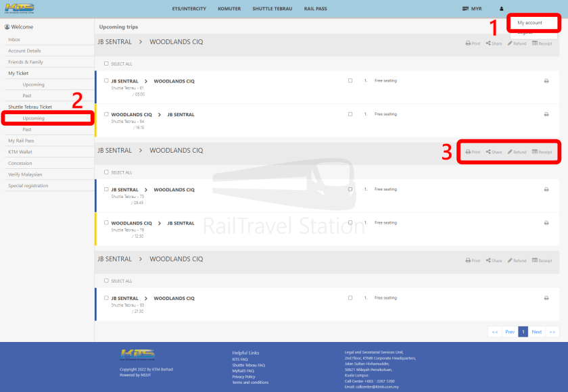Tick the trip checkbox for Shuttle Tebrau 73

coord(106,189)
